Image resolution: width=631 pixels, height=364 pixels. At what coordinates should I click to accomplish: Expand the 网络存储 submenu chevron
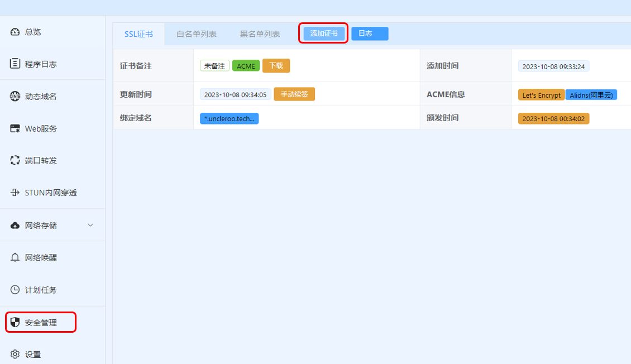tap(90, 225)
